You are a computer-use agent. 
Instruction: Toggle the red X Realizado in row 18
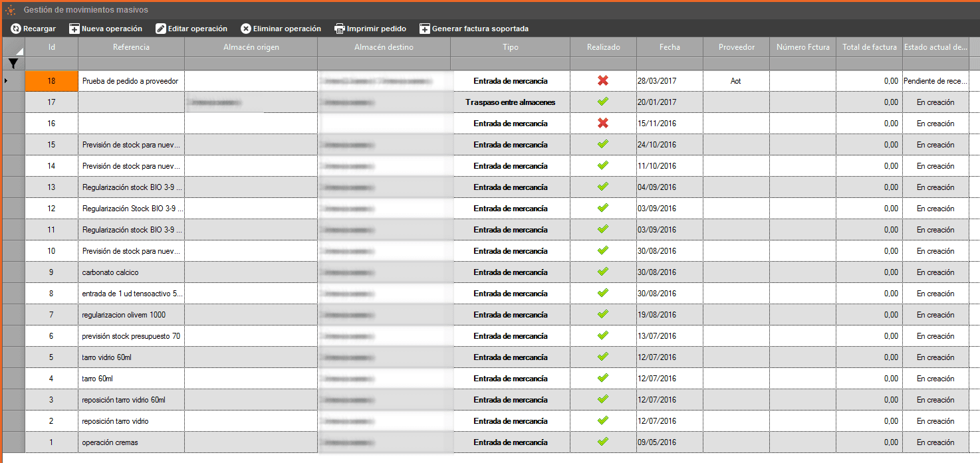point(603,80)
